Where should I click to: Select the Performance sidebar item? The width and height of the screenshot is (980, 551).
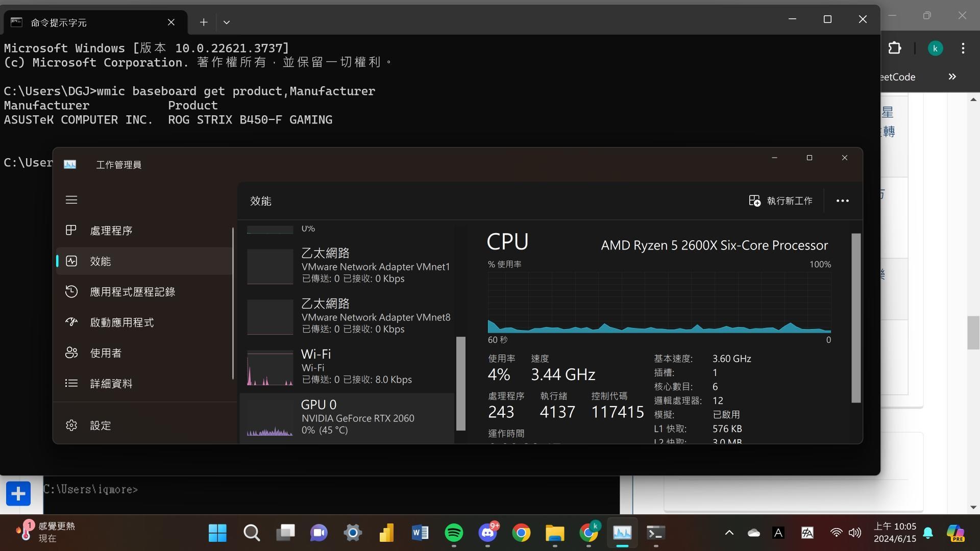pyautogui.click(x=101, y=261)
